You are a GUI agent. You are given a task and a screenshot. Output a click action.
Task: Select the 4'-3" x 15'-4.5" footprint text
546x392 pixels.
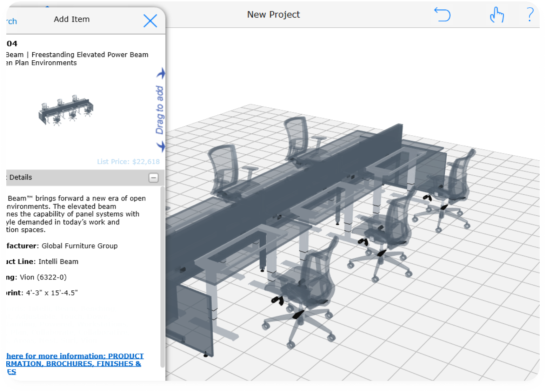[x=52, y=293]
